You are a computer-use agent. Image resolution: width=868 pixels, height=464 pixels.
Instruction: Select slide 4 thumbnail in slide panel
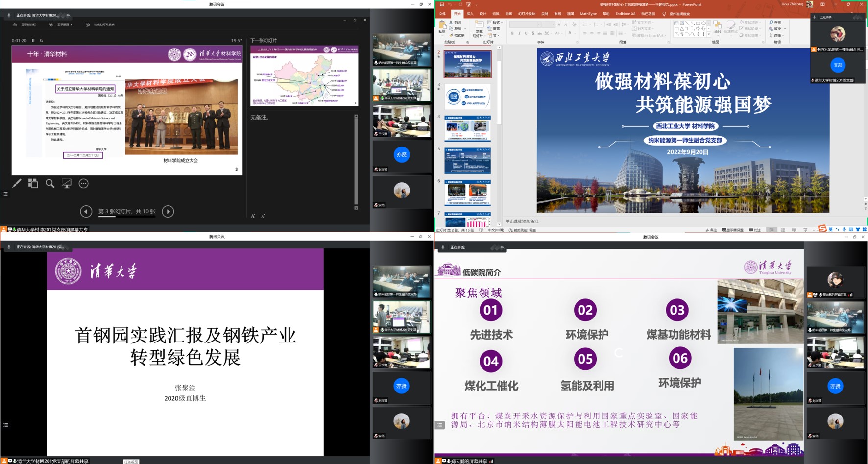467,128
